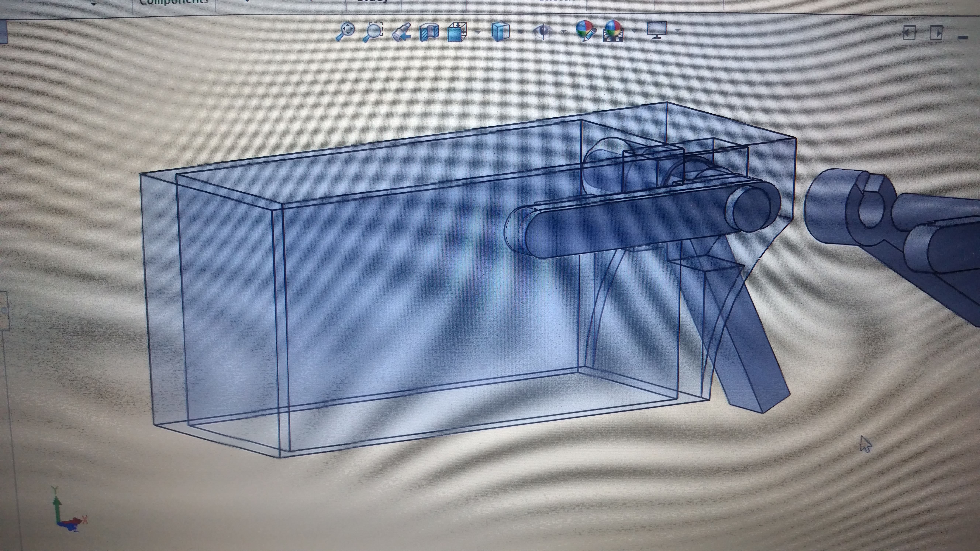Expand the View Orientation dropdown arrow

pos(478,32)
